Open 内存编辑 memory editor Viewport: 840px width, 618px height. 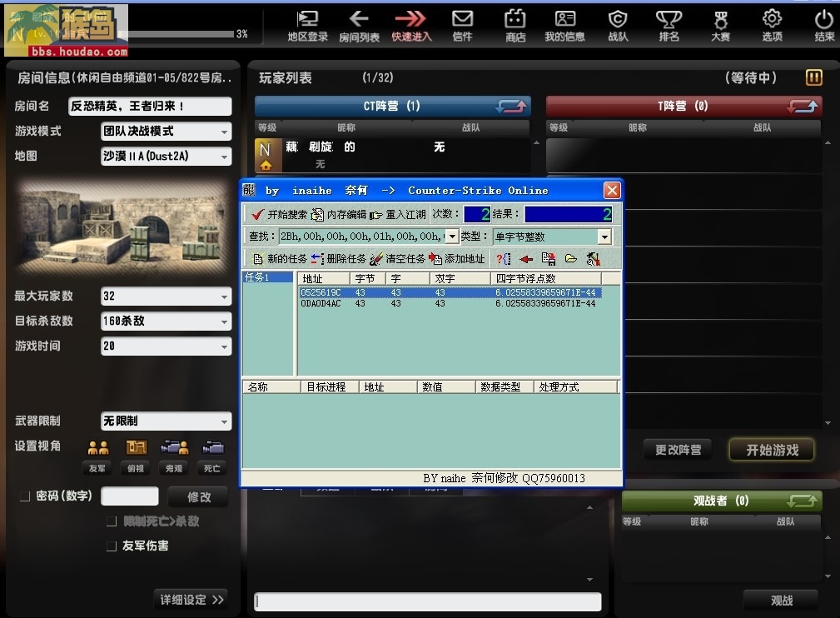pyautogui.click(x=339, y=214)
